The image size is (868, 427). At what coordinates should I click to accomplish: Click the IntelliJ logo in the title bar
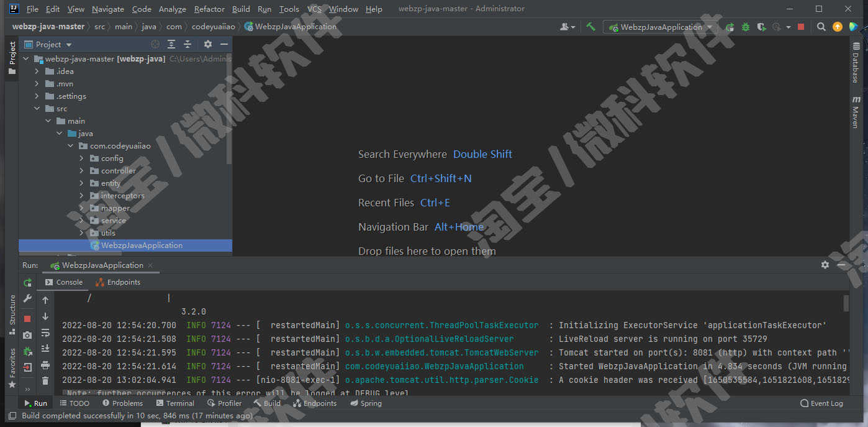tap(14, 9)
